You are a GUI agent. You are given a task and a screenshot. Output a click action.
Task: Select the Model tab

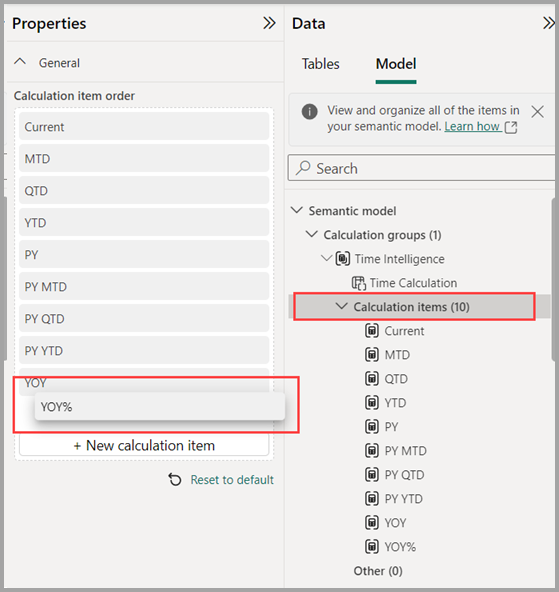click(396, 64)
